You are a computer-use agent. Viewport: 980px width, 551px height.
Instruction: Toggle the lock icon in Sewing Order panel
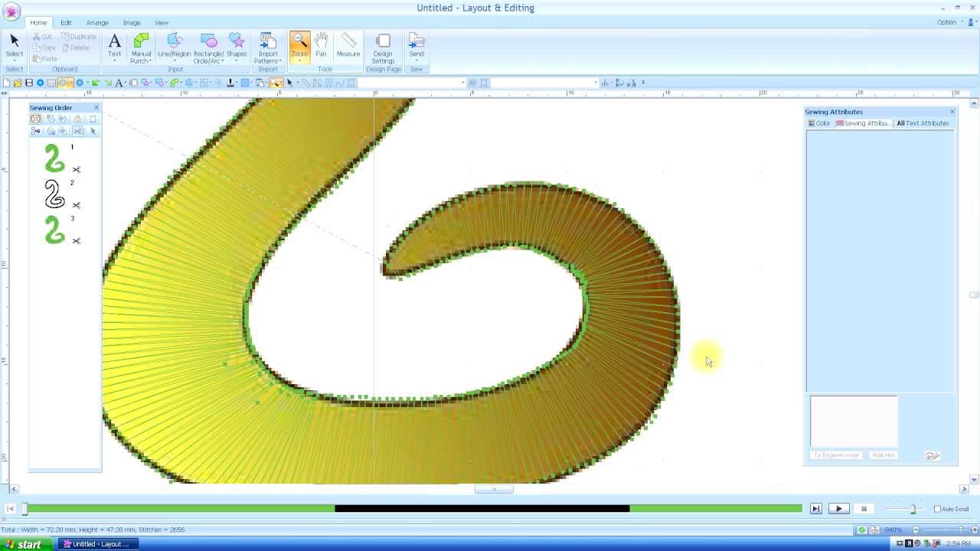coord(78,119)
